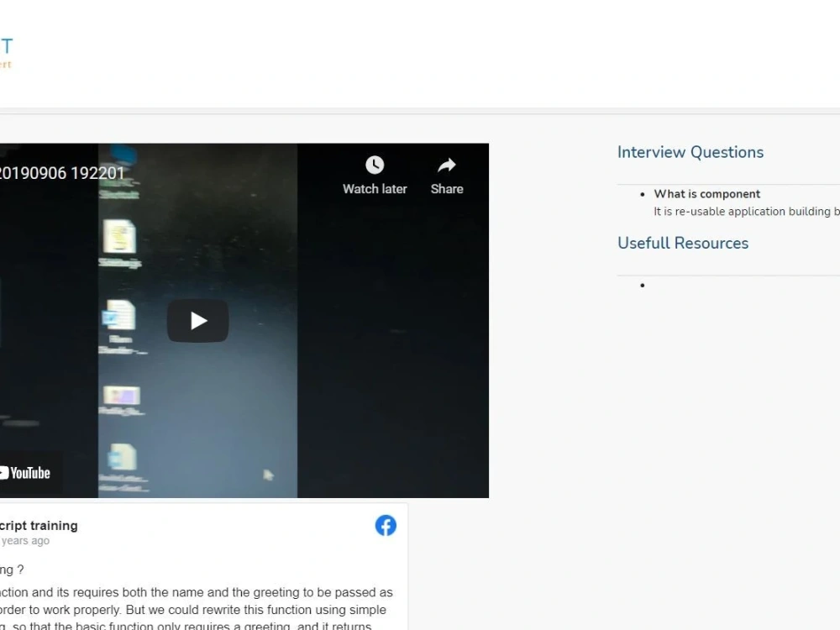The image size is (840, 630).
Task: Open the Facebook icon in the comment
Action: click(x=386, y=526)
